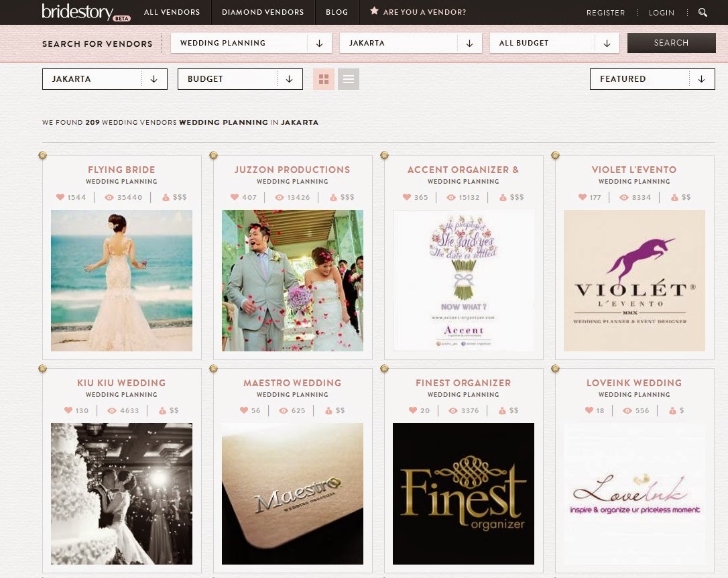Open Flying Bride vendor title

121,170
